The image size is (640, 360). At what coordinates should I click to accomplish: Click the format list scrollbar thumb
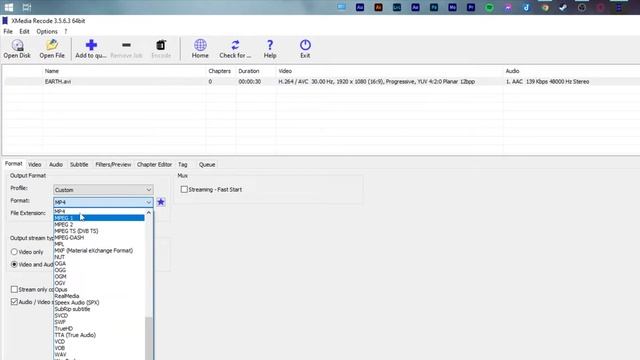[x=149, y=338]
